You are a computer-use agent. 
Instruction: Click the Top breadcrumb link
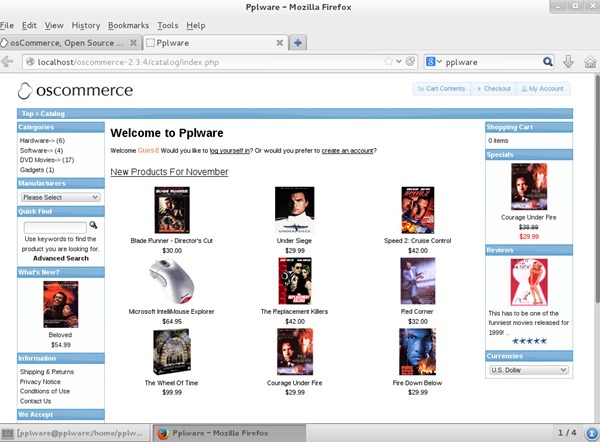pos(28,114)
